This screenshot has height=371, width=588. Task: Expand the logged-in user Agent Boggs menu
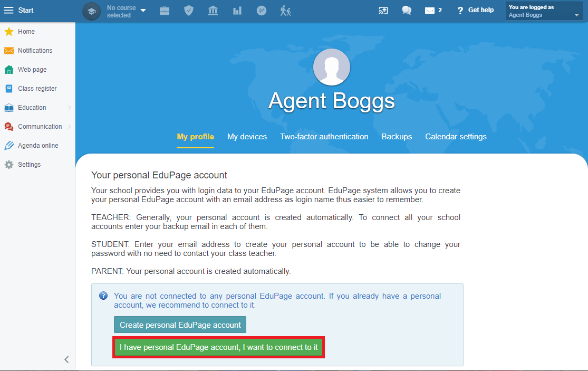tap(544, 11)
